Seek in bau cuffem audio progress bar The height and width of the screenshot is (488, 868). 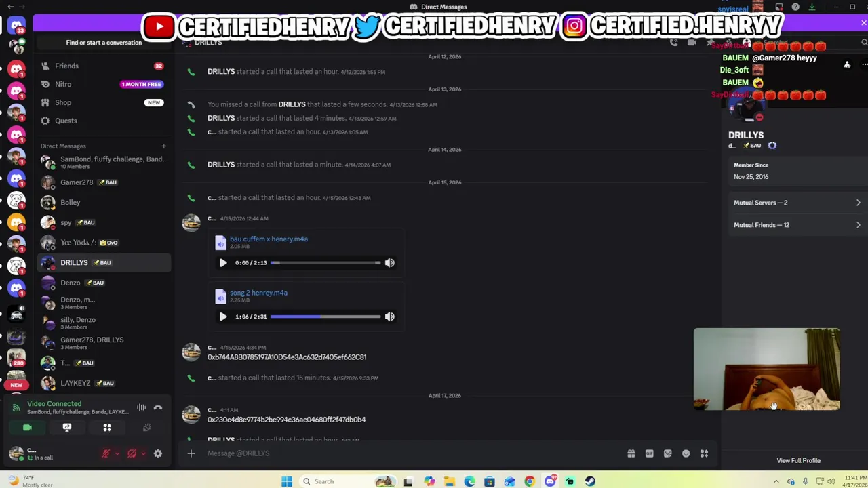(x=325, y=263)
